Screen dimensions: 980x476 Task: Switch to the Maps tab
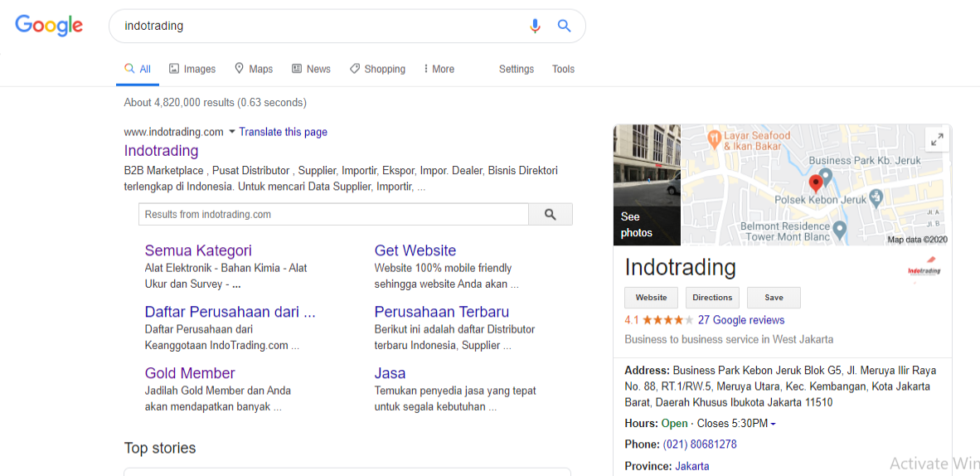point(254,69)
